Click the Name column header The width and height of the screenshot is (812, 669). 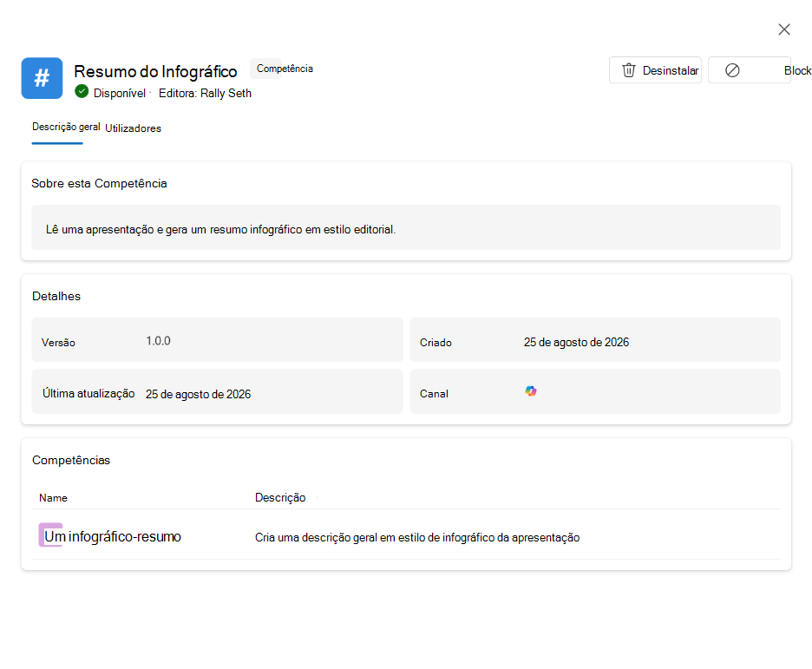53,497
